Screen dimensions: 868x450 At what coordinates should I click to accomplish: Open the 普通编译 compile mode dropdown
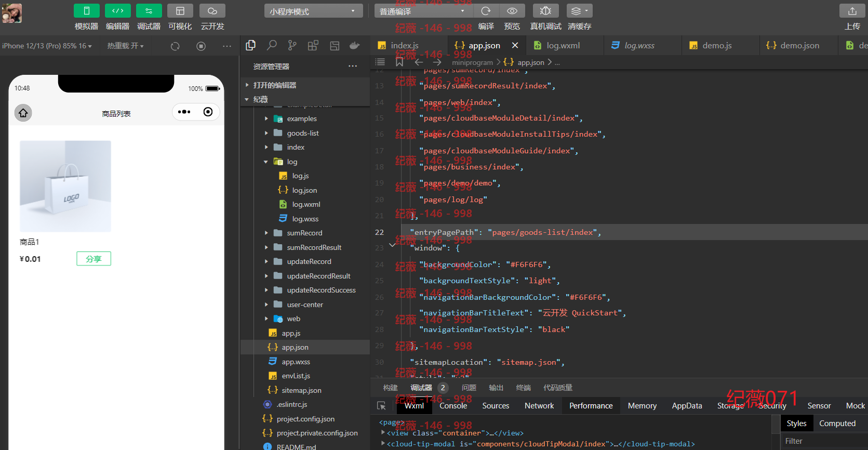click(423, 11)
